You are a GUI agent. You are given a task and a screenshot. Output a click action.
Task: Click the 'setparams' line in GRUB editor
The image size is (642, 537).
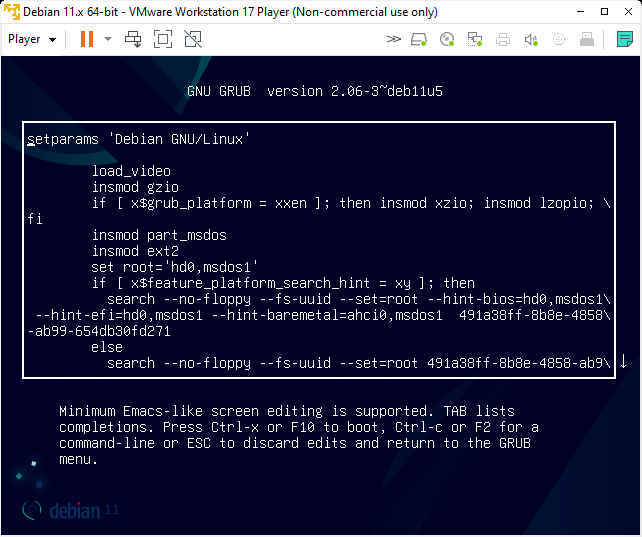pyautogui.click(x=138, y=139)
